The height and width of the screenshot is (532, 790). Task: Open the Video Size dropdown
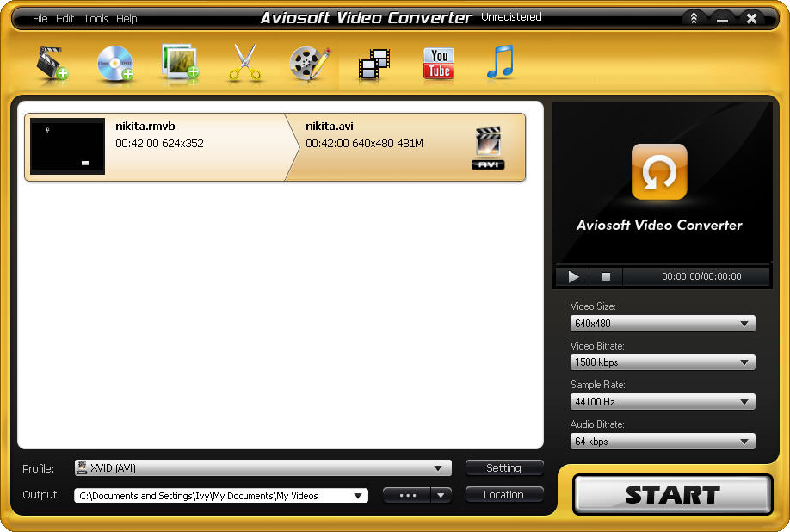[661, 323]
